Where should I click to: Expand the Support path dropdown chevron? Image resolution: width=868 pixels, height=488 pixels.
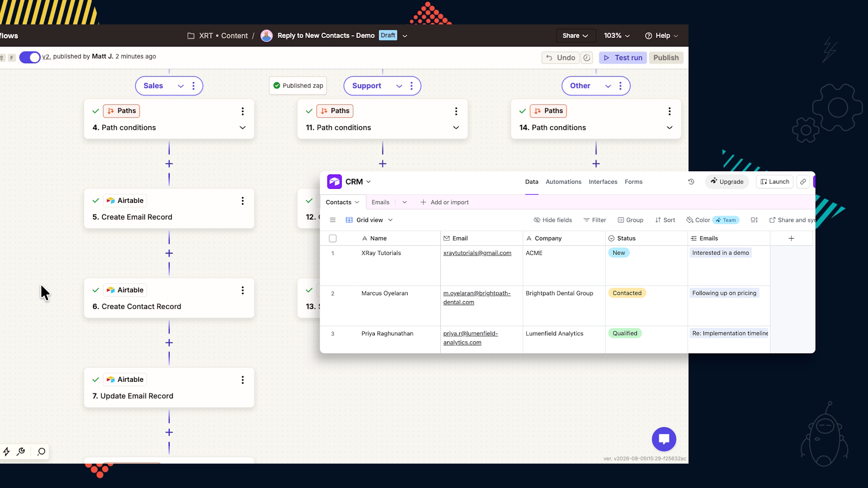(399, 86)
